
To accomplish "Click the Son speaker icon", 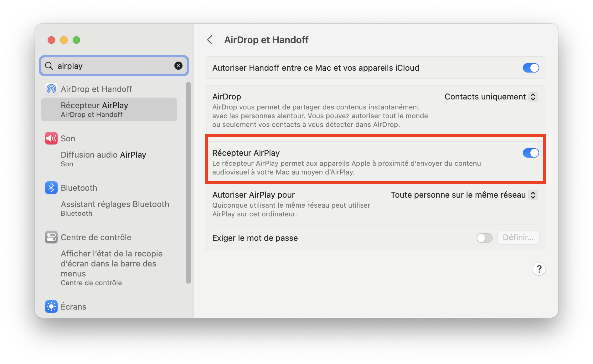I will point(51,138).
